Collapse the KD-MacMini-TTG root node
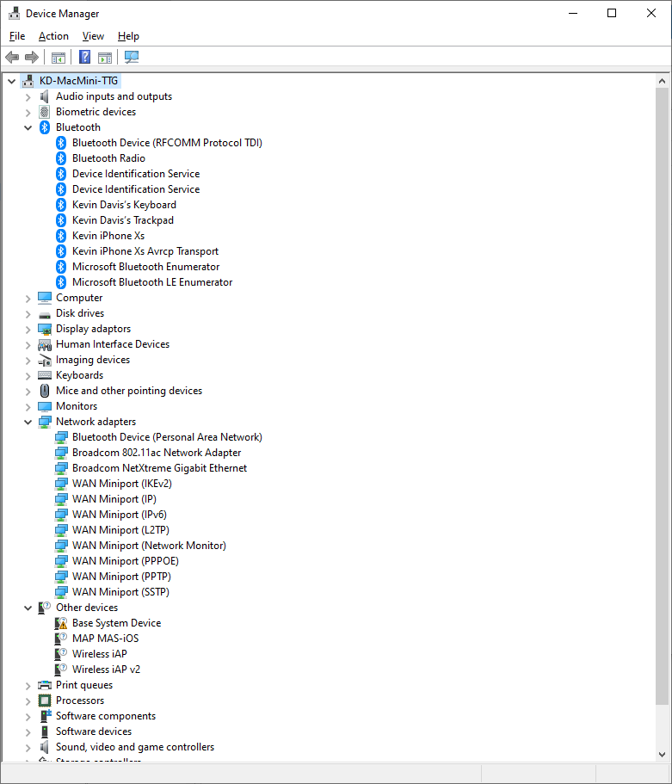This screenshot has width=672, height=784. tap(11, 81)
